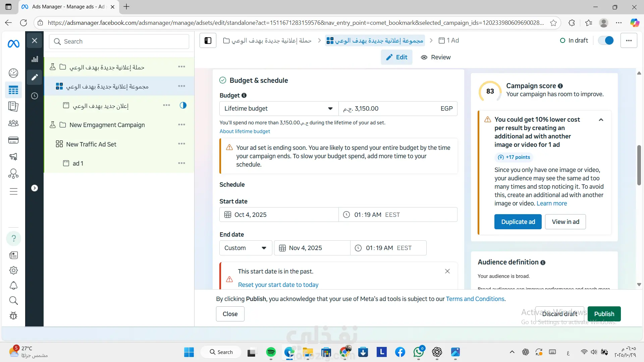Click the vertical scrollbar thumb on right
The height and width of the screenshot is (362, 644).
(639, 165)
